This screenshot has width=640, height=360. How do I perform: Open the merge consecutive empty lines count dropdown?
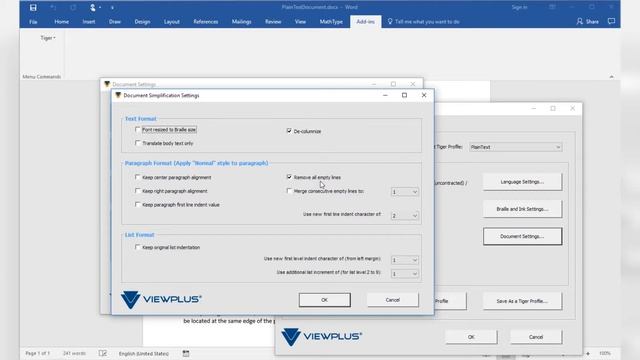[x=404, y=192]
